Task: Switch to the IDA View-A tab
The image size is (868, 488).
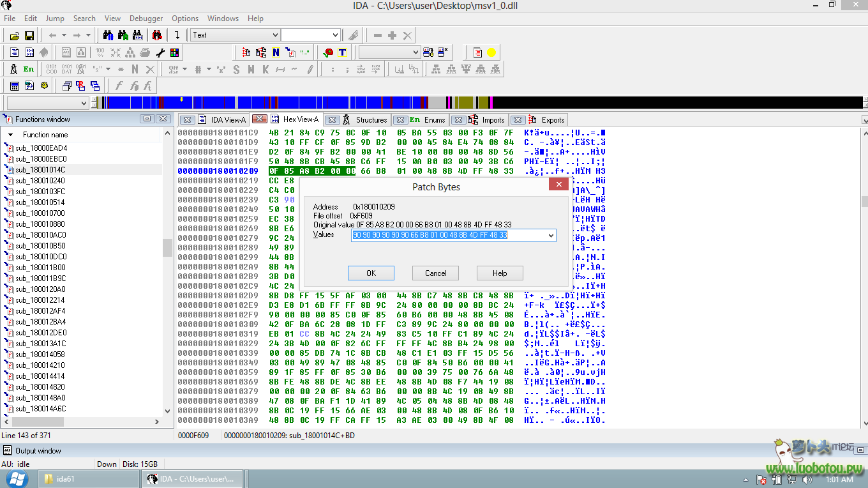Action: [228, 119]
